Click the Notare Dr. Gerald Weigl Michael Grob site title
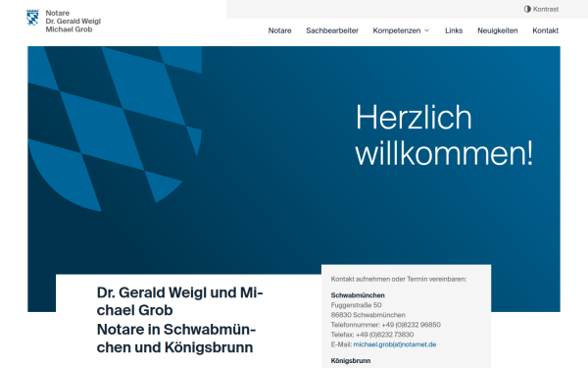The width and height of the screenshot is (588, 368). (73, 21)
